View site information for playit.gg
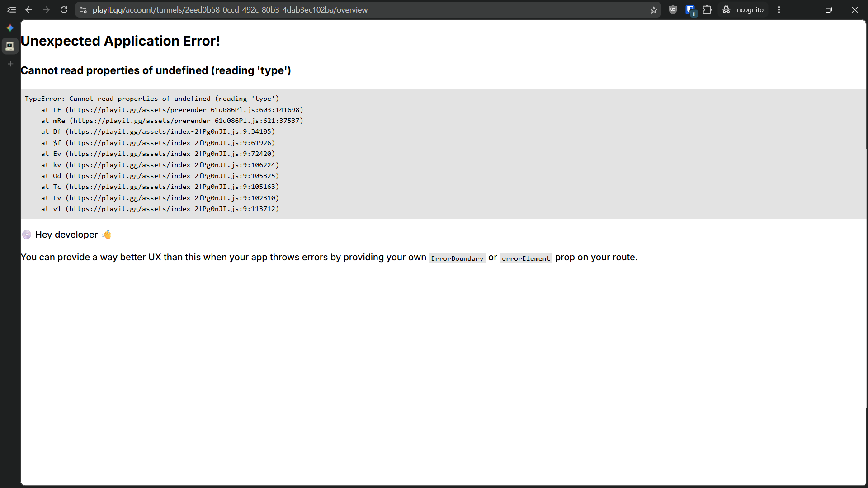Image resolution: width=868 pixels, height=488 pixels. 83,10
